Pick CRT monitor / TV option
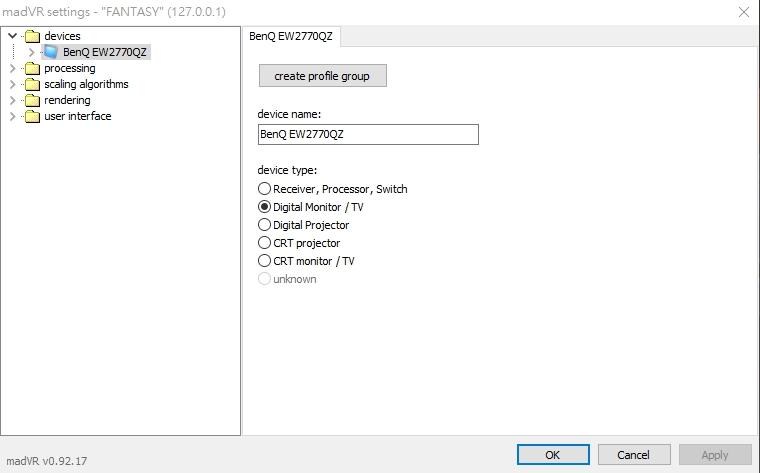This screenshot has width=760, height=473. (x=265, y=261)
